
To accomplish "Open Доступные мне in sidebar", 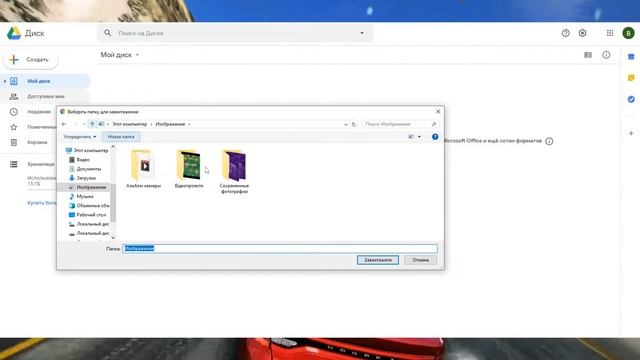I will click(x=45, y=96).
